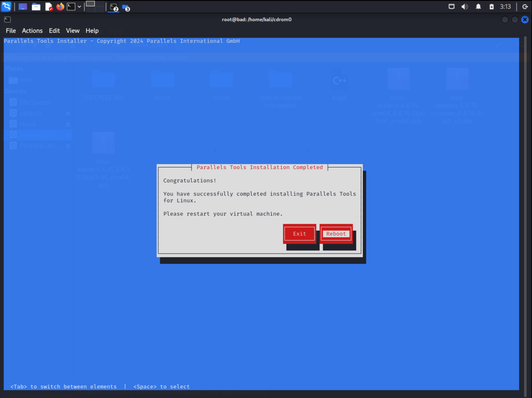Click the grouped file manager windows button
Image resolution: width=532 pixels, height=398 pixels.
126,7
